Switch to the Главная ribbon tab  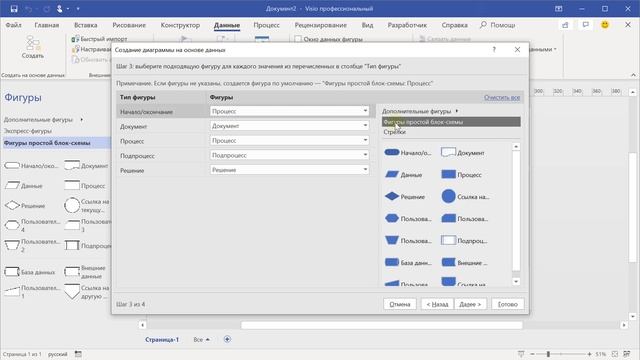pyautogui.click(x=47, y=25)
